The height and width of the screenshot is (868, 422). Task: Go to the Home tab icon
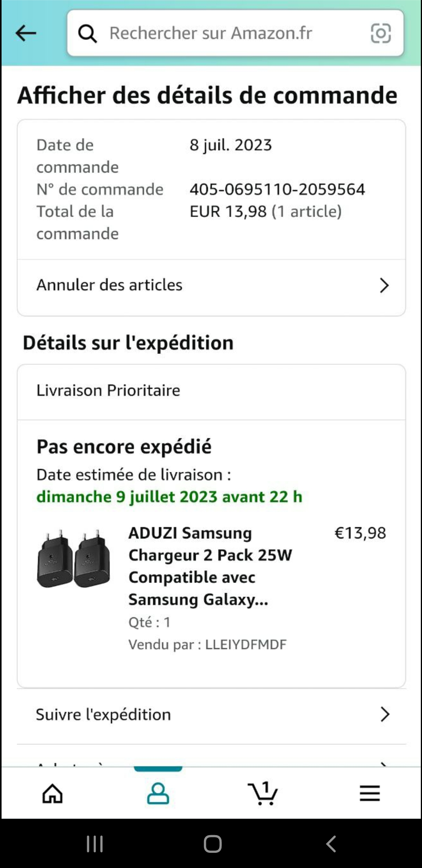pyautogui.click(x=52, y=794)
